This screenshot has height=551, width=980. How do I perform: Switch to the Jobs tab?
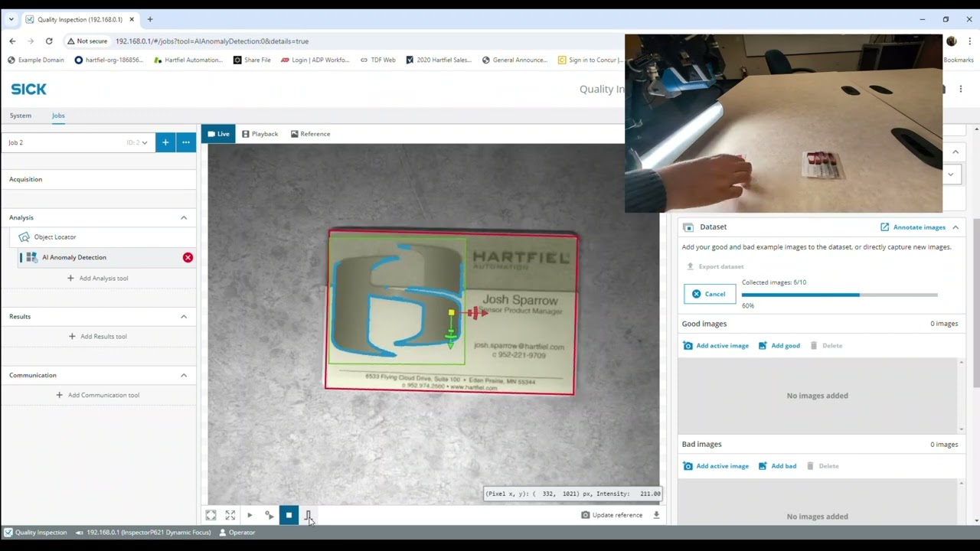(x=58, y=116)
